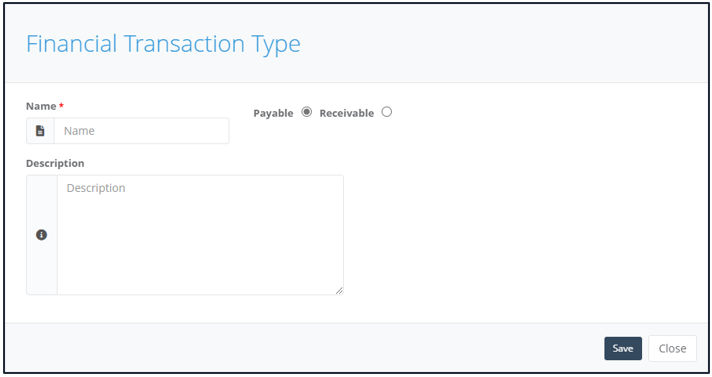
Task: Click the Receivable text label
Action: point(346,113)
